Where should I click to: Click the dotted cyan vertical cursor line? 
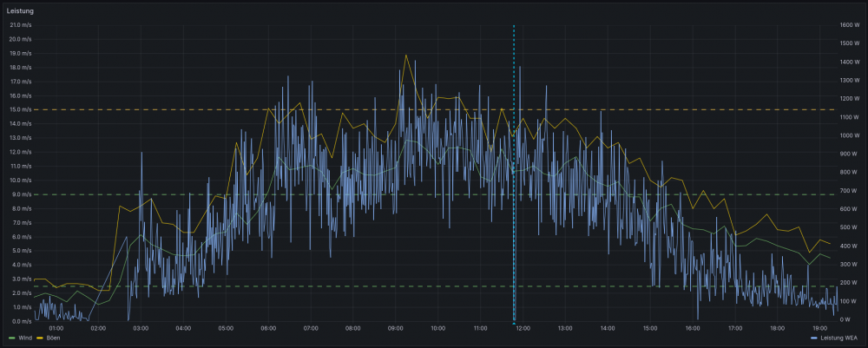[514, 174]
